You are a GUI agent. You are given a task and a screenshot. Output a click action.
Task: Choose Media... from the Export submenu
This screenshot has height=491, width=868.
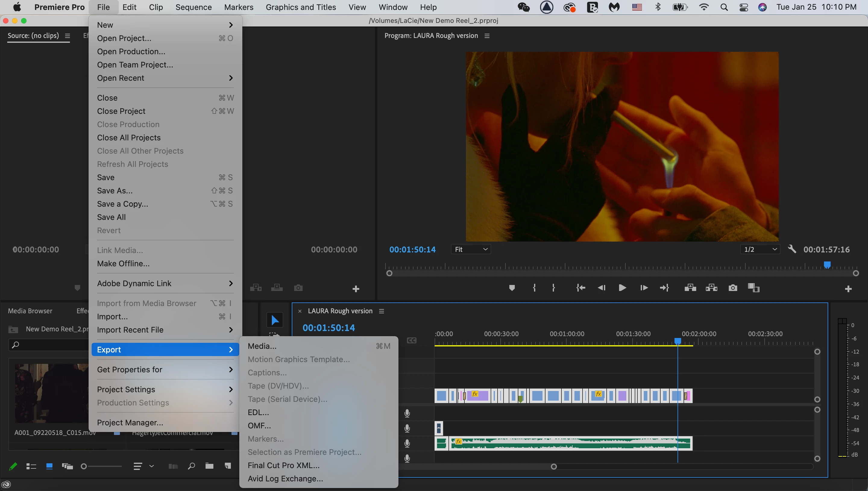click(262, 346)
